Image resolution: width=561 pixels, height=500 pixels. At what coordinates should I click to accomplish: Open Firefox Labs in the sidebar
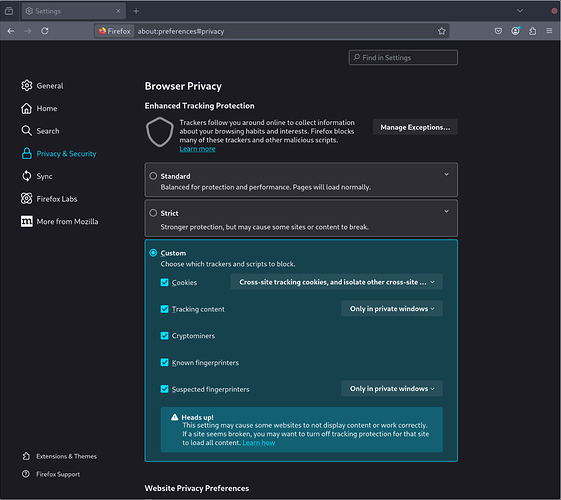(49, 199)
